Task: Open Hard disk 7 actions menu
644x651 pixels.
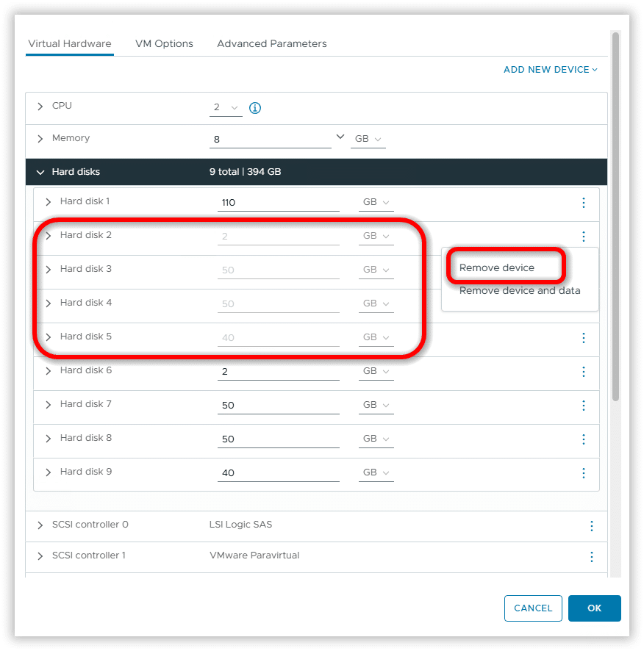Action: point(583,406)
